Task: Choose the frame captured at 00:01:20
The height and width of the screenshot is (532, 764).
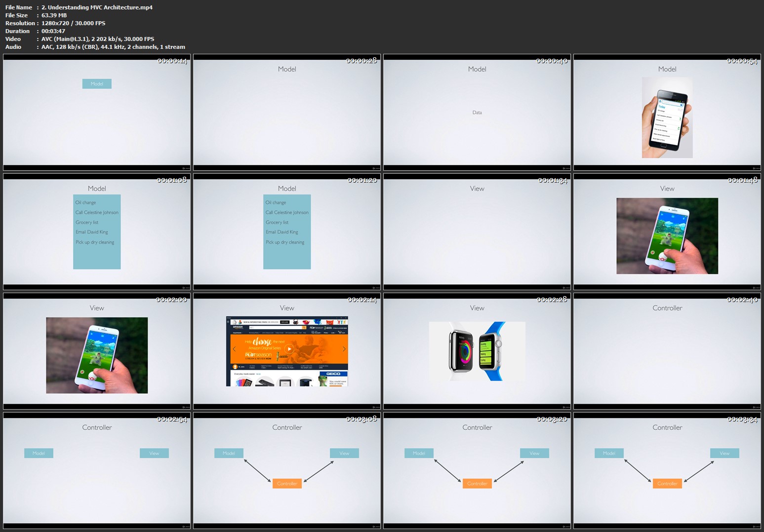Action: point(287,231)
